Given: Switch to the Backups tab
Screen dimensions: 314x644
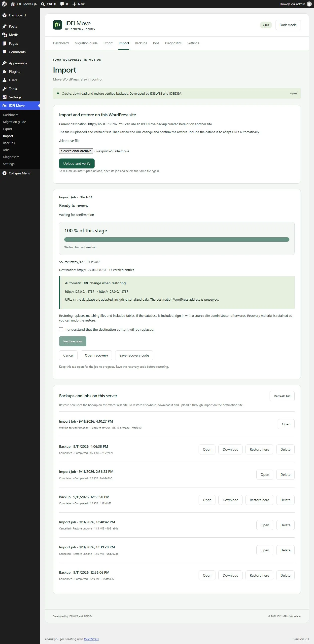Looking at the screenshot, I should pyautogui.click(x=141, y=43).
